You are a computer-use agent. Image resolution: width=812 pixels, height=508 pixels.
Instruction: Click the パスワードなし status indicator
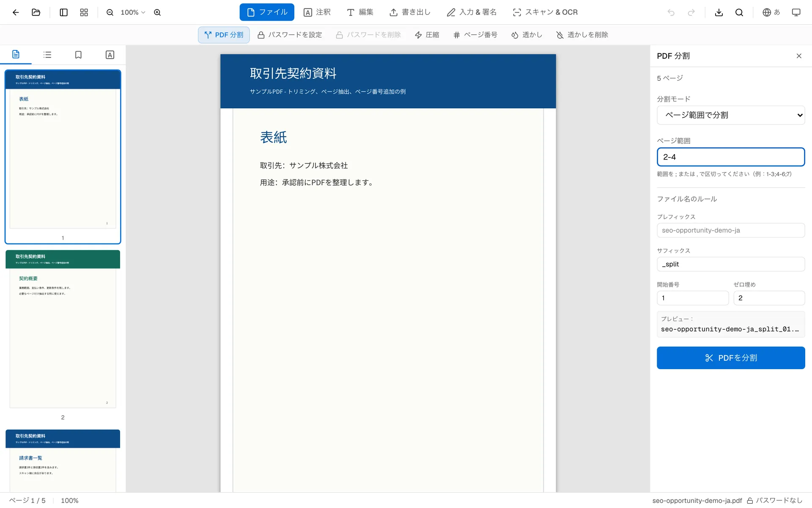(774, 500)
